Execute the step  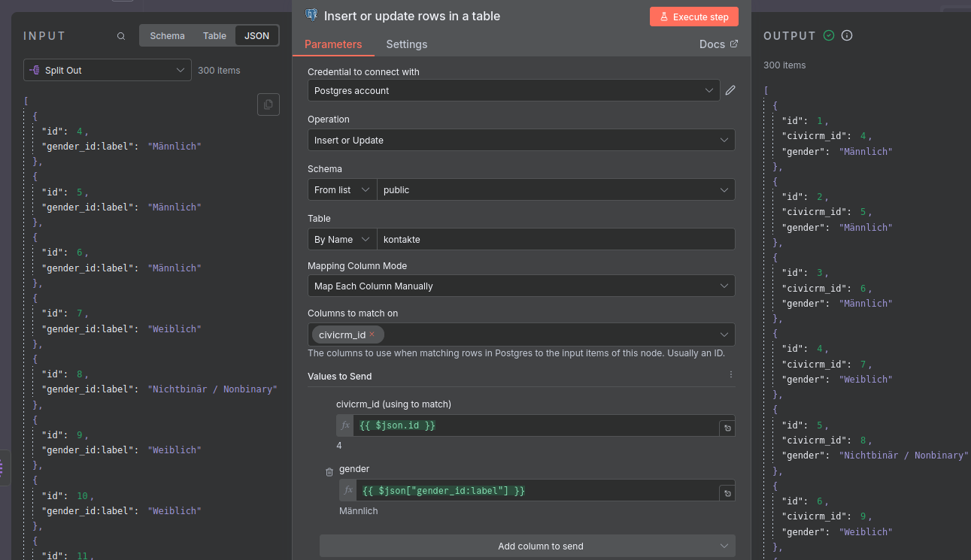coord(693,16)
